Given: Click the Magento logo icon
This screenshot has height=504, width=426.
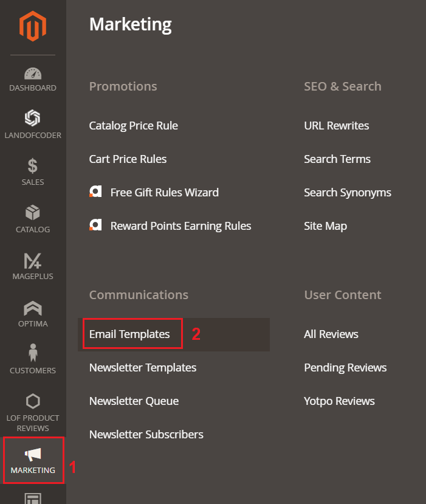Looking at the screenshot, I should (x=32, y=26).
